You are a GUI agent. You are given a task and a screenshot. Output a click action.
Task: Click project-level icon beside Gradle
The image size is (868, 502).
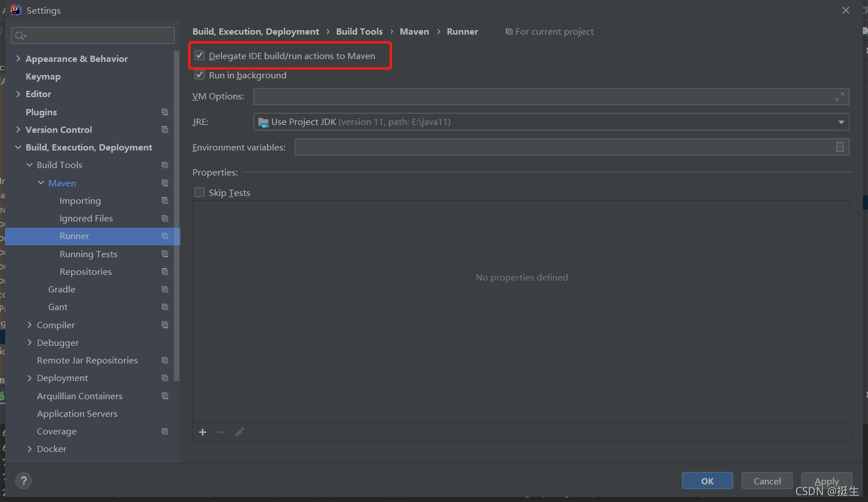point(165,289)
